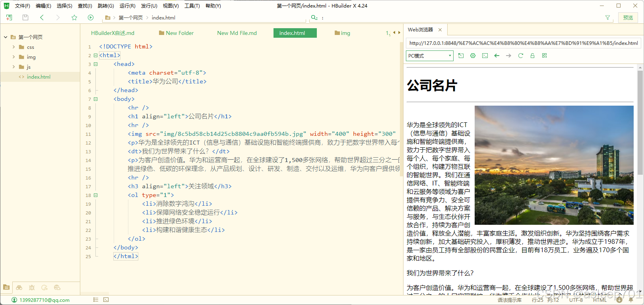644x305 pixels.
Task: Open the PC模式 device mode dropdown
Action: (430, 56)
